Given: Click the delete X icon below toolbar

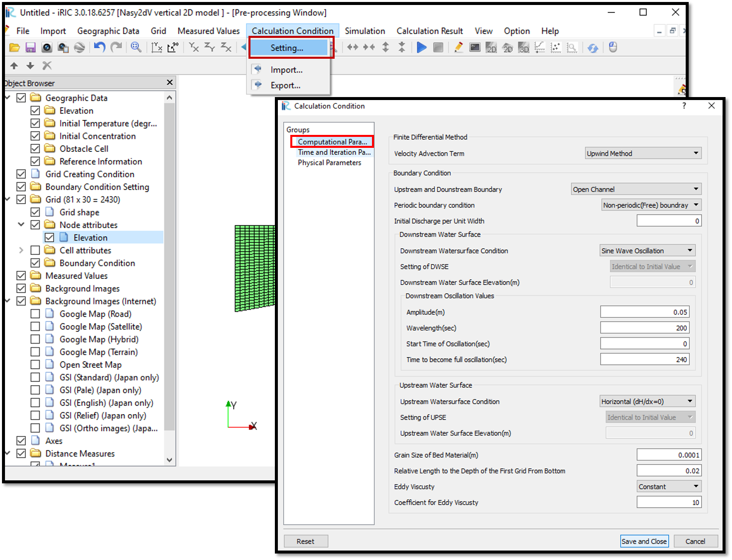Looking at the screenshot, I should tap(47, 66).
